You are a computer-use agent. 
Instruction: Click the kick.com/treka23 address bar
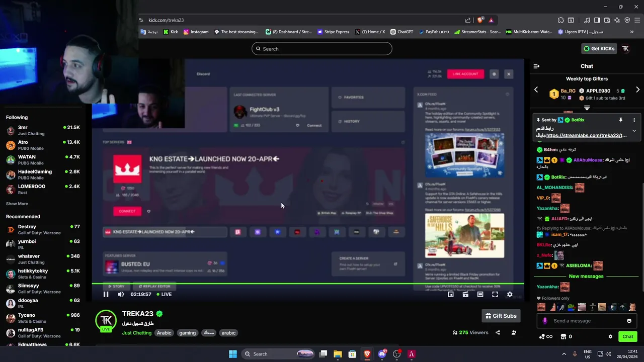pyautogui.click(x=302, y=20)
